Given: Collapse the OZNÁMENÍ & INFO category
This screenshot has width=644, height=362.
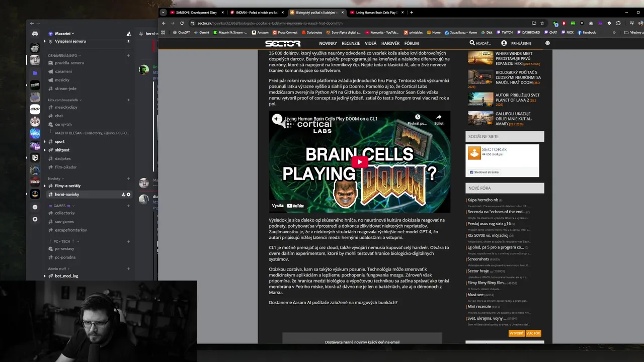Looking at the screenshot, I should 64,55.
